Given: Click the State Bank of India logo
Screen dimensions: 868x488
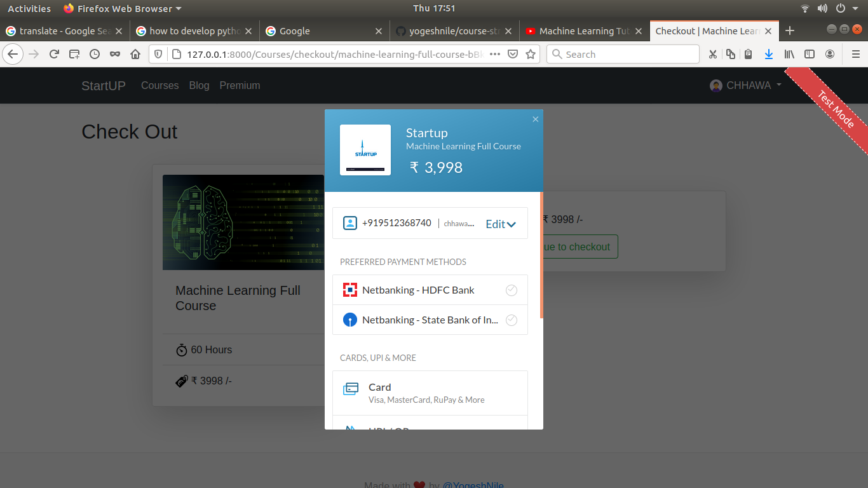Looking at the screenshot, I should tap(350, 320).
